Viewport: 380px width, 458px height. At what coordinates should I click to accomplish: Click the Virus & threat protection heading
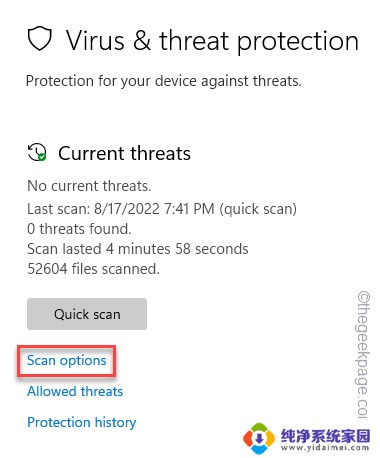point(212,41)
